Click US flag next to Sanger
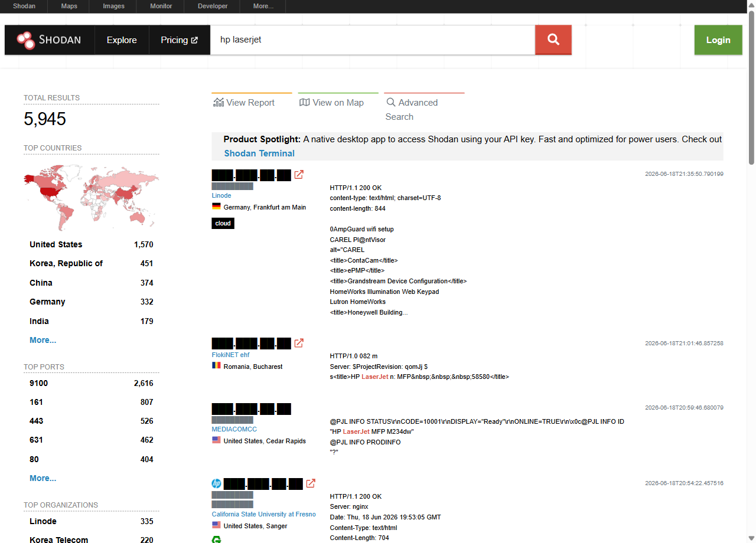756x543 pixels. (216, 525)
